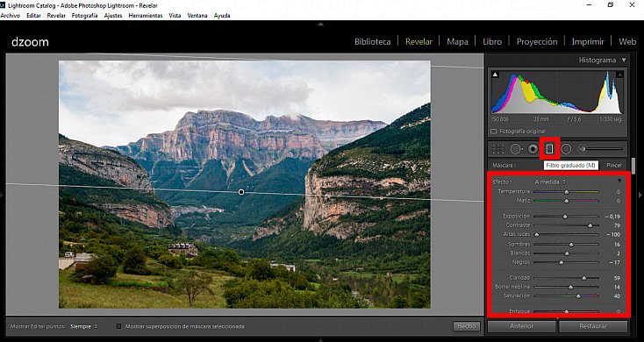644x342 pixels.
Task: Select the Filtro graduado tool
Action: pyautogui.click(x=549, y=148)
